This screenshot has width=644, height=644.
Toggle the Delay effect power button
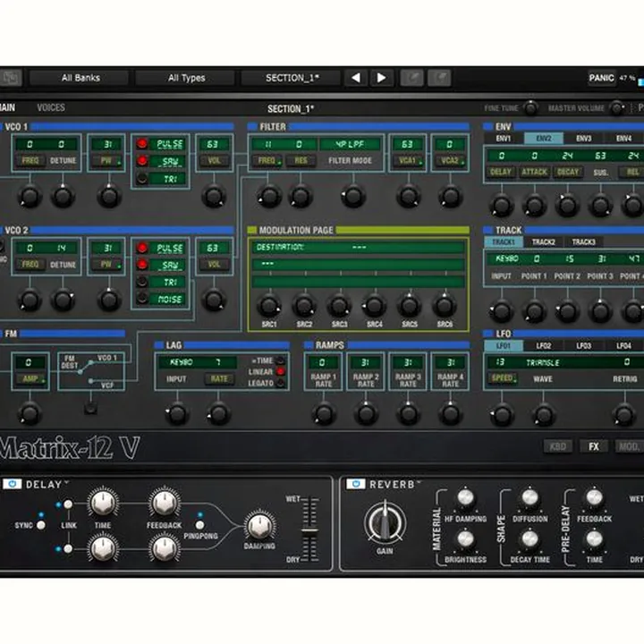tap(13, 484)
